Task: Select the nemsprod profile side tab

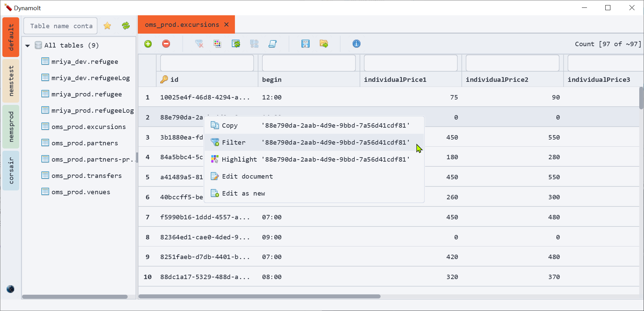Action: (11, 127)
